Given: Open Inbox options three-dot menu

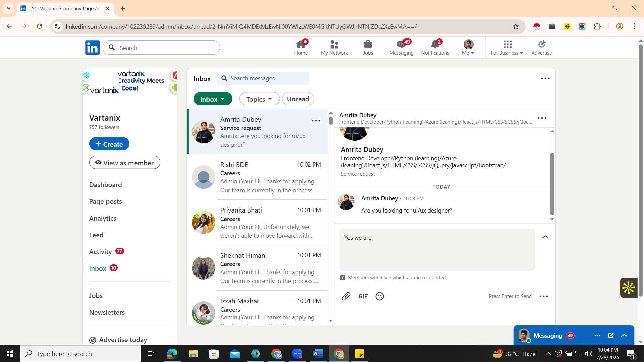Looking at the screenshot, I should (545, 78).
